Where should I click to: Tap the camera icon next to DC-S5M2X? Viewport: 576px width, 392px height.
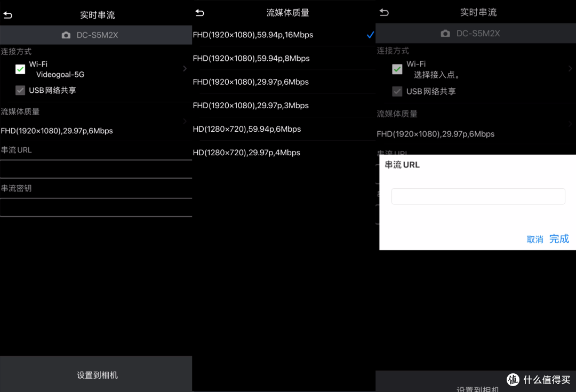pyautogui.click(x=66, y=35)
